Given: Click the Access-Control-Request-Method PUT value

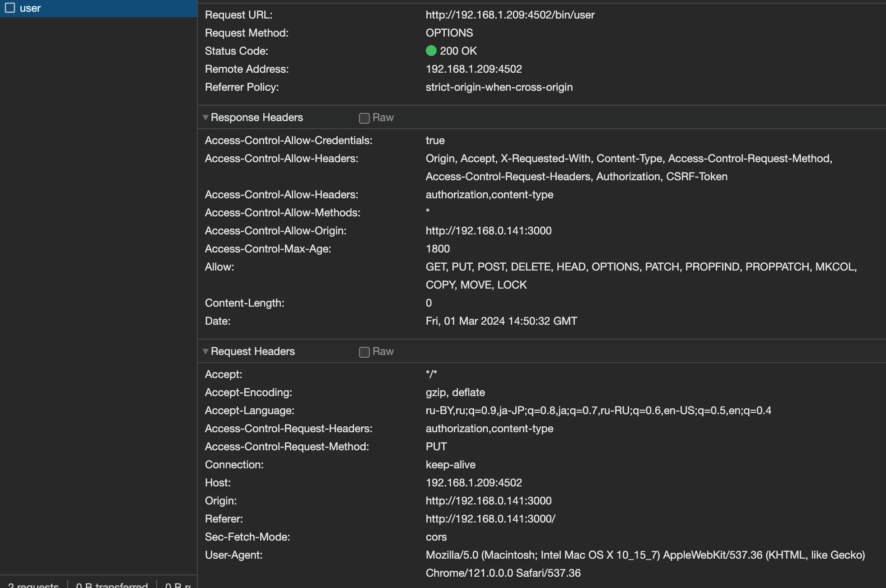Looking at the screenshot, I should pyautogui.click(x=436, y=447).
